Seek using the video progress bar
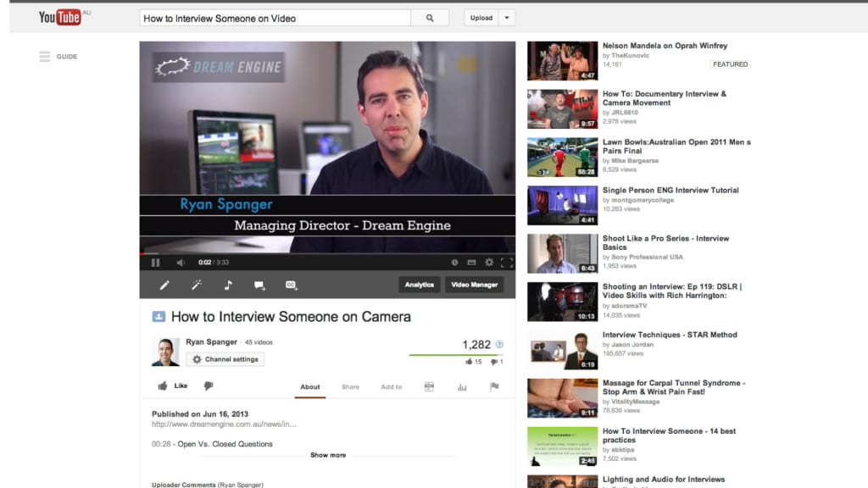Screen dimensions: 868x488 (x=327, y=253)
